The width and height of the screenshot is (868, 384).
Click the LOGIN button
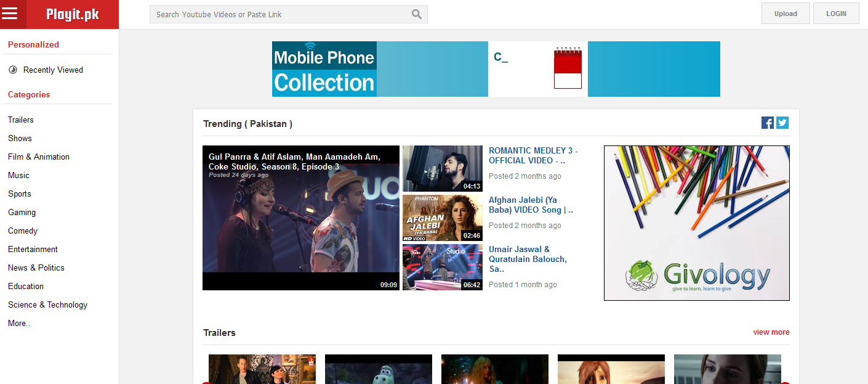(x=836, y=14)
